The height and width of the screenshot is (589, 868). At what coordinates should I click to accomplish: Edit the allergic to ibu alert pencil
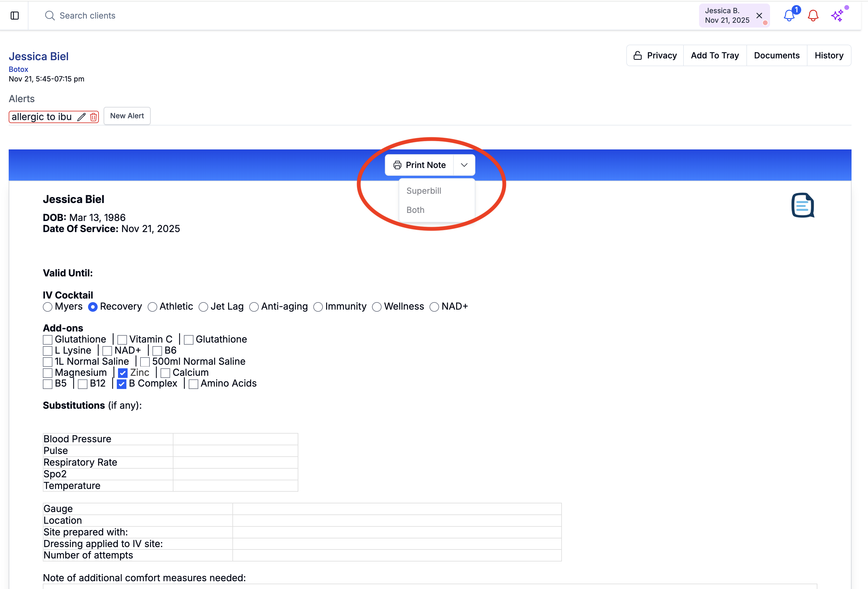[x=81, y=117]
